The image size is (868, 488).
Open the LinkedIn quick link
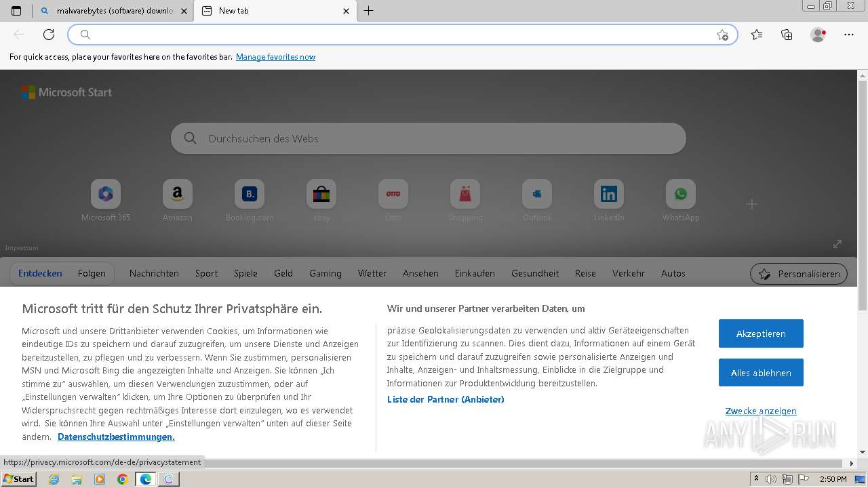(x=609, y=201)
